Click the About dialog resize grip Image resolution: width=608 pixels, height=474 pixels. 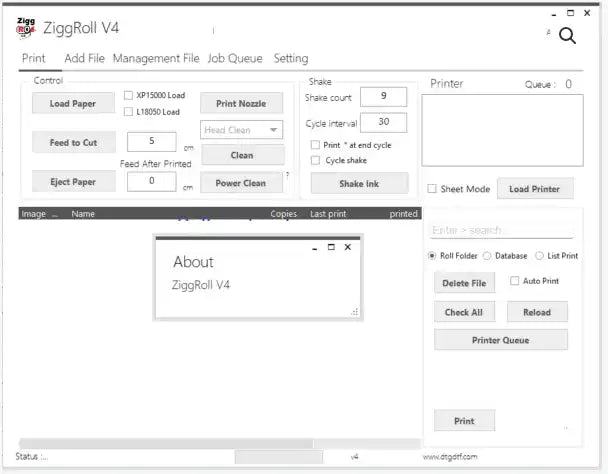click(355, 312)
